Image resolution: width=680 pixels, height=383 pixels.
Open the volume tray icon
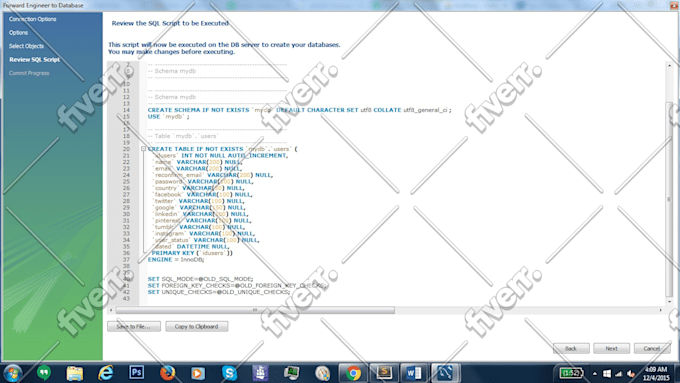[x=631, y=373]
